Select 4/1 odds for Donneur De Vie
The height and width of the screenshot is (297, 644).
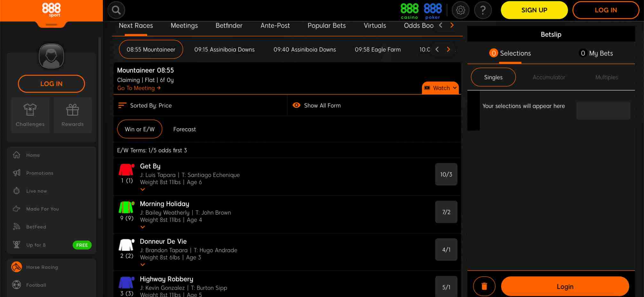[446, 249]
